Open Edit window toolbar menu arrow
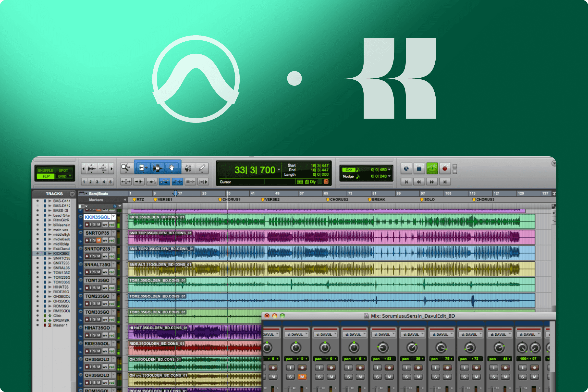Viewport: 588px width, 392px height. [x=554, y=163]
